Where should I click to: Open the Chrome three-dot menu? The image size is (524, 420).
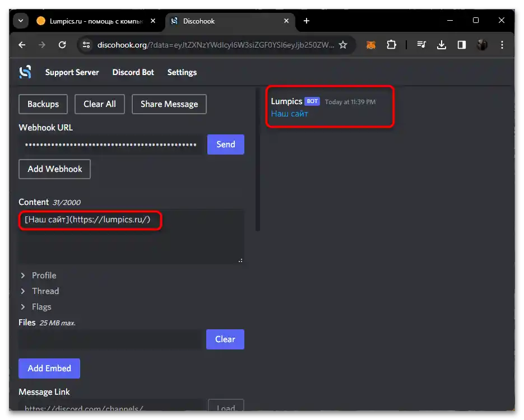pyautogui.click(x=502, y=45)
